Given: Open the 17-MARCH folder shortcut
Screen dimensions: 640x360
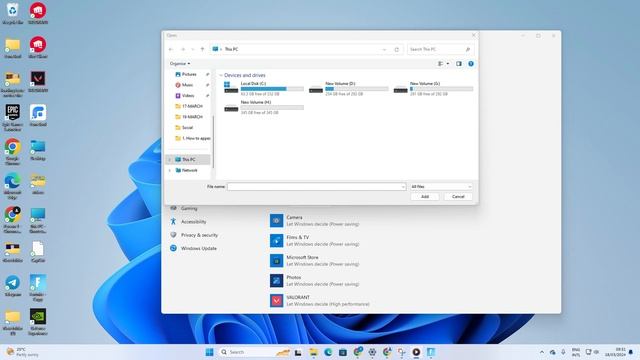Looking at the screenshot, I should 192,106.
